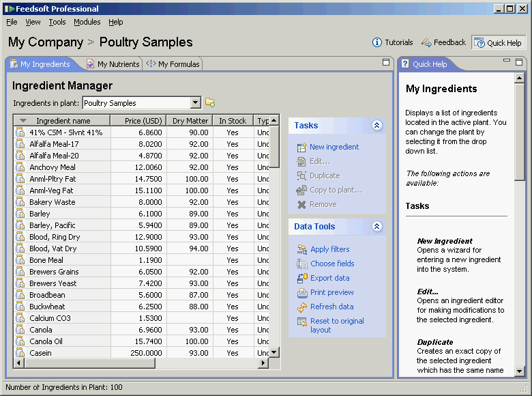Open the File menu
This screenshot has height=396, width=532.
click(x=12, y=22)
